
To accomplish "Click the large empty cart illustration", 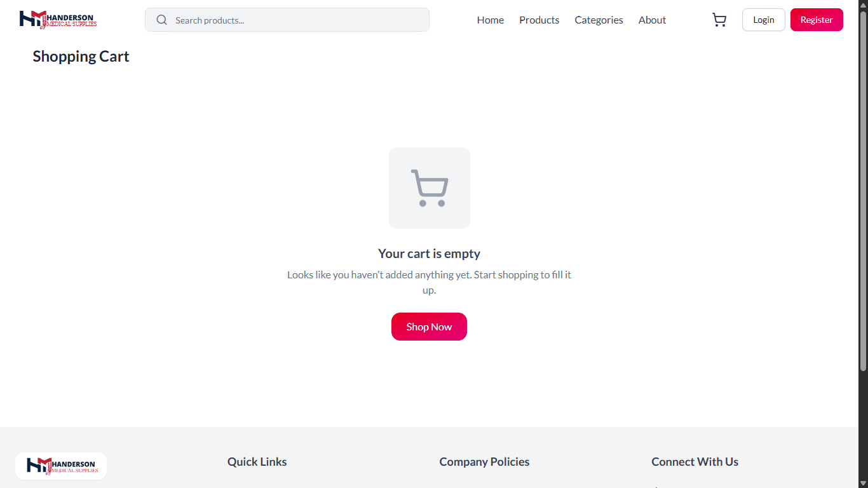I will (430, 188).
